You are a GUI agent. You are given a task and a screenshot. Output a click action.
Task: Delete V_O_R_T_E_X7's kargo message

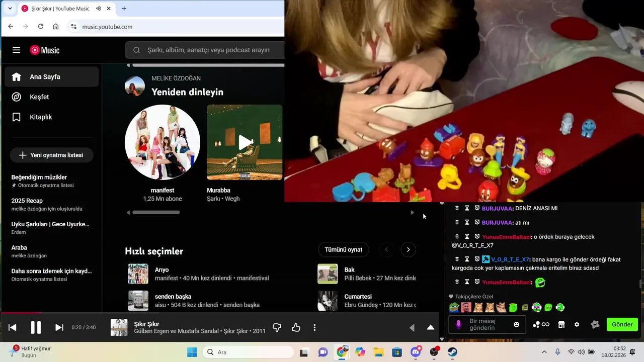457,259
